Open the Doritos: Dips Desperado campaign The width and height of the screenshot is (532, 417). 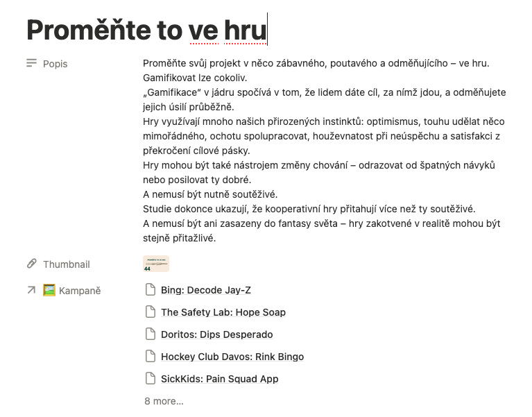[x=217, y=334]
